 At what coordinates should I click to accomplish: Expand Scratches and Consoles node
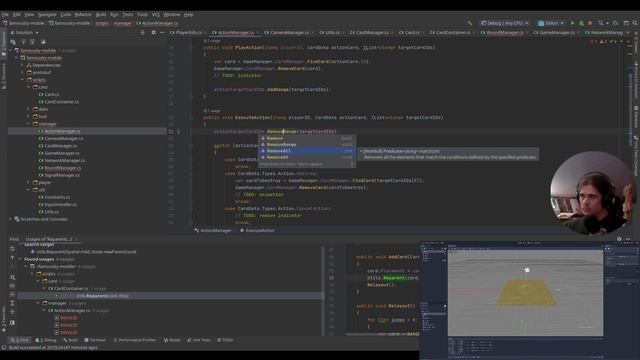[x=11, y=219]
